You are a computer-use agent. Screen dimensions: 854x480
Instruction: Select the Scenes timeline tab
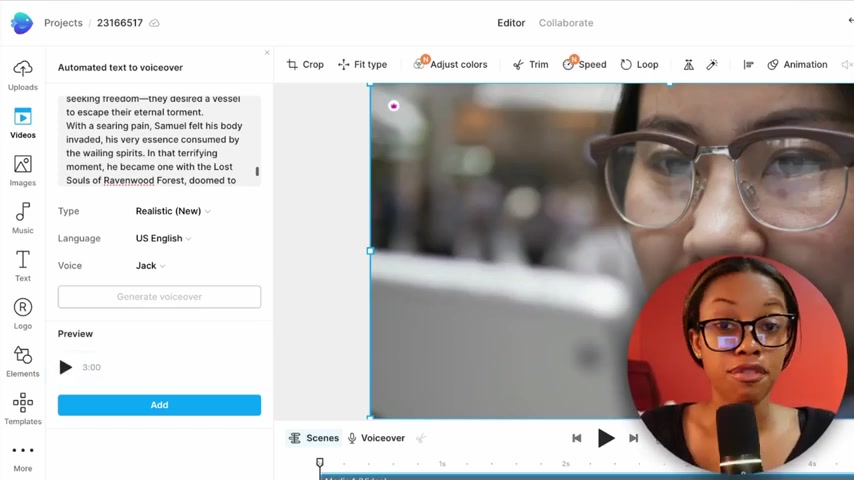coord(314,438)
